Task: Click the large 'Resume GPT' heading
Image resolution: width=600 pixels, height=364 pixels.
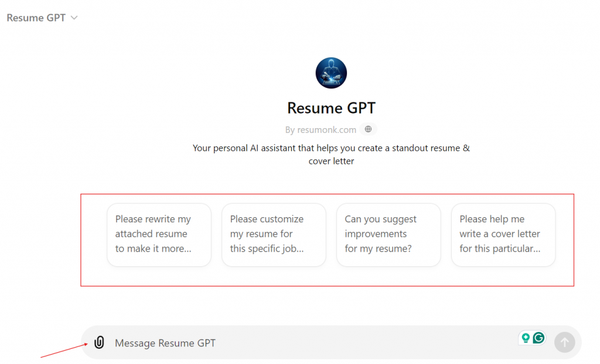Action: 332,108
